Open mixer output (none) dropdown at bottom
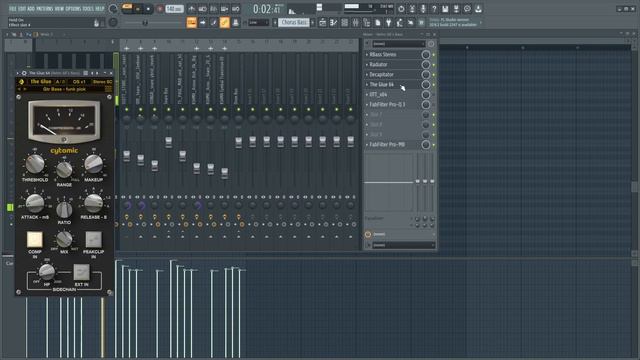Viewport: 640px width, 360px height. (403, 245)
